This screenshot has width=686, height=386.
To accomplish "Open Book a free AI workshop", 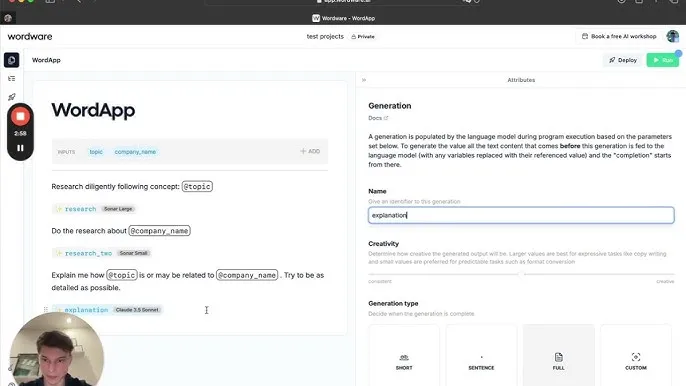I will (619, 36).
